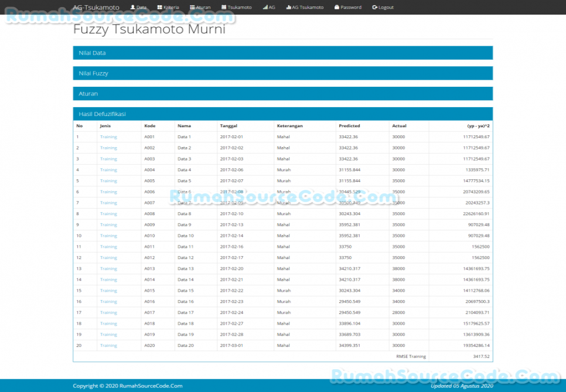566x392 pixels.
Task: Go to the Password menu label
Action: click(x=351, y=7)
